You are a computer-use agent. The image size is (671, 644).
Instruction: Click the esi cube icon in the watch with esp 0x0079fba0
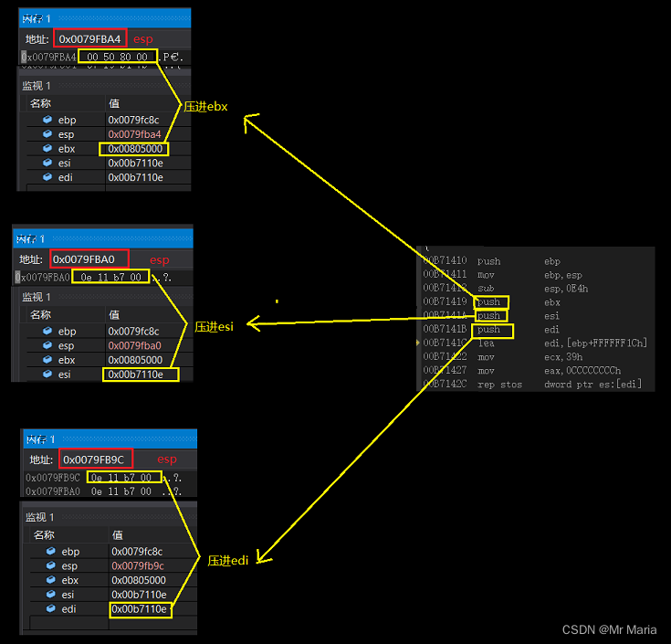[47, 375]
